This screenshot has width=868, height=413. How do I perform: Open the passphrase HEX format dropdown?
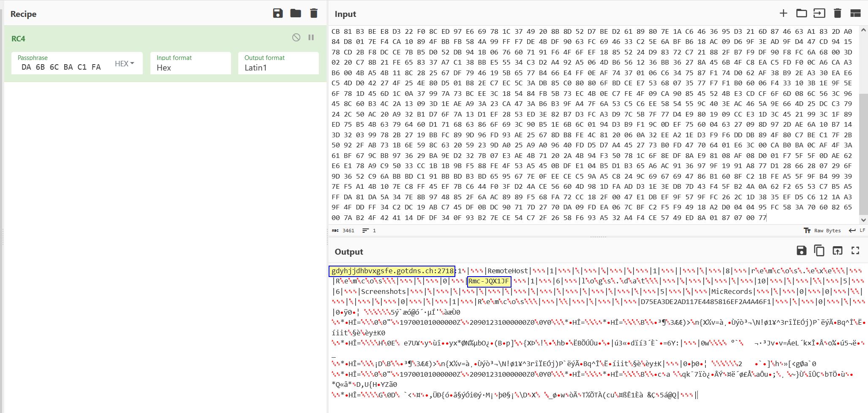click(x=124, y=64)
